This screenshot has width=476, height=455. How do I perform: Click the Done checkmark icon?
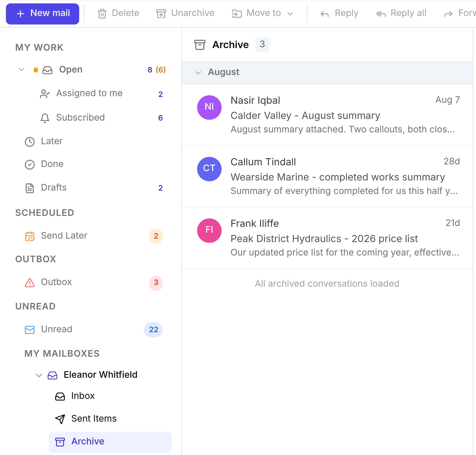[x=29, y=164]
